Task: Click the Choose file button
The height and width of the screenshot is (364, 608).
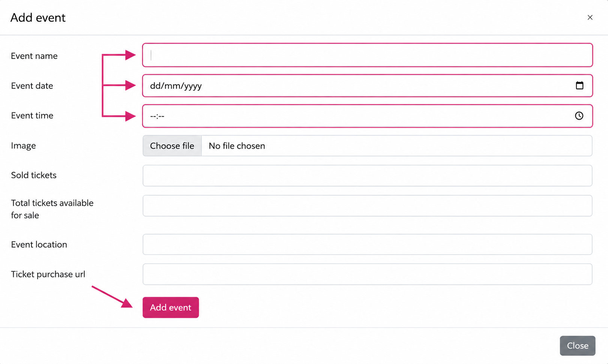Action: point(172,146)
